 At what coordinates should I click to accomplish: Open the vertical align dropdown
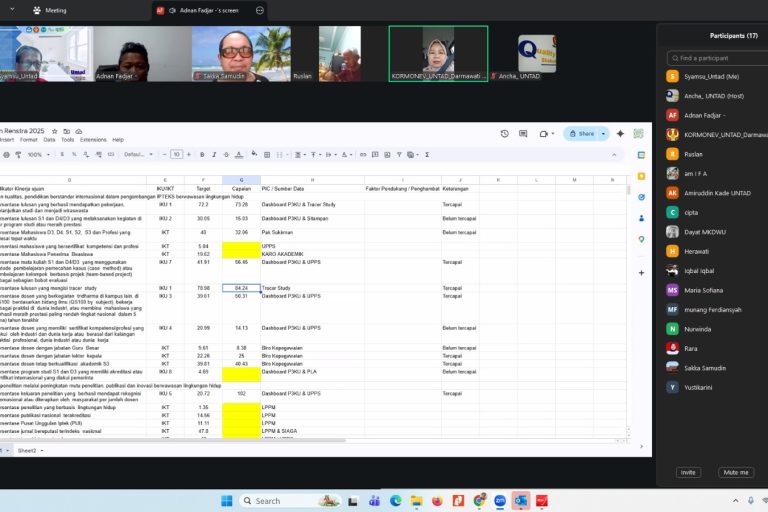coord(314,155)
